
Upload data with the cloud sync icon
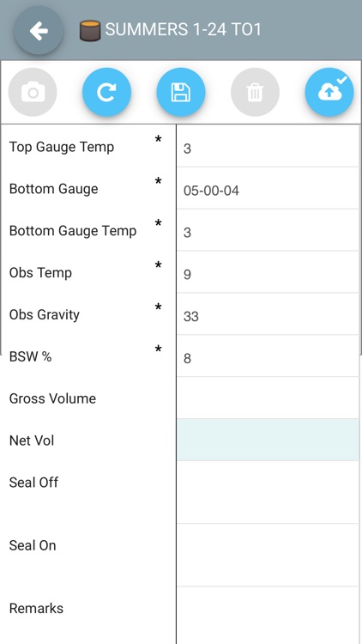click(x=329, y=92)
